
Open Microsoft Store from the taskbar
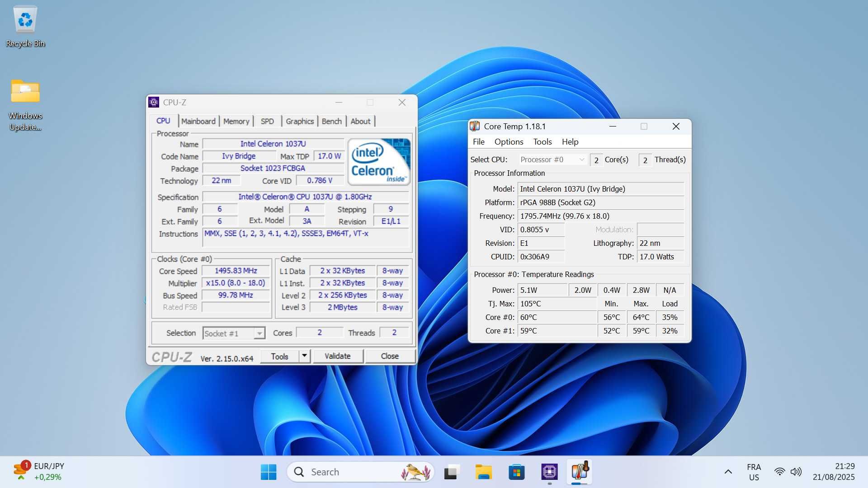[516, 472]
